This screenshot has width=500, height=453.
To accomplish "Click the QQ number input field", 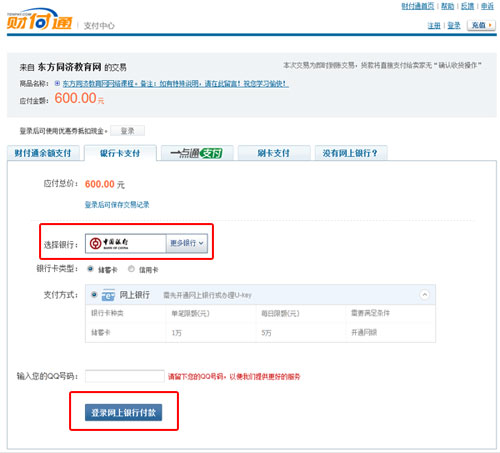I will 125,376.
